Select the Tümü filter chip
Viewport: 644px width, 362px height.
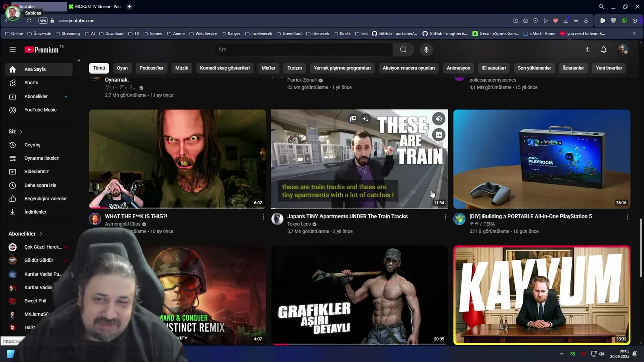99,68
